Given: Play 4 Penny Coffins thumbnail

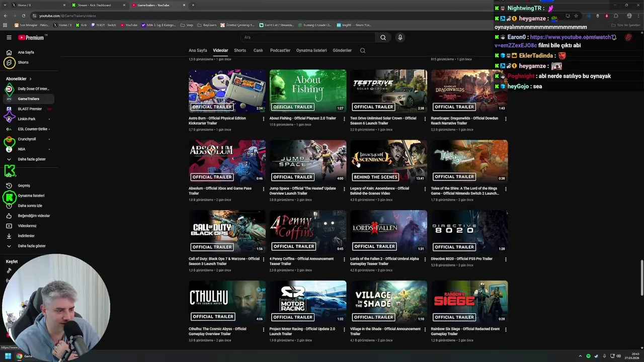Looking at the screenshot, I should (x=308, y=231).
